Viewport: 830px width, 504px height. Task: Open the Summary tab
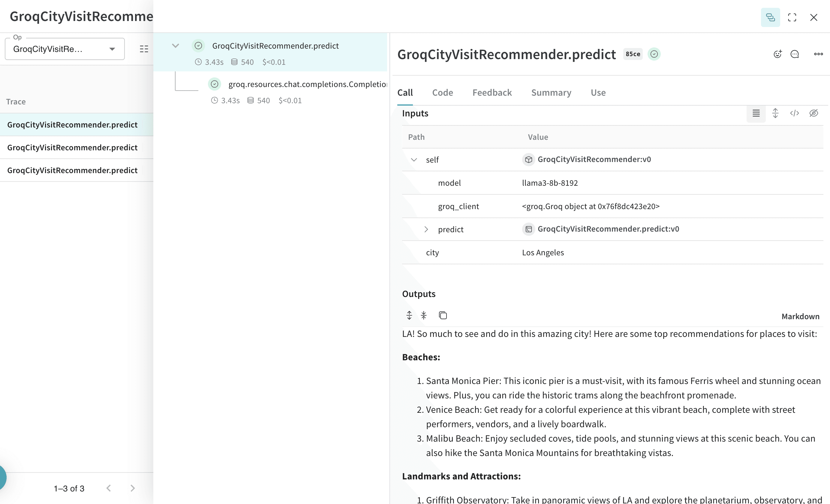551,93
